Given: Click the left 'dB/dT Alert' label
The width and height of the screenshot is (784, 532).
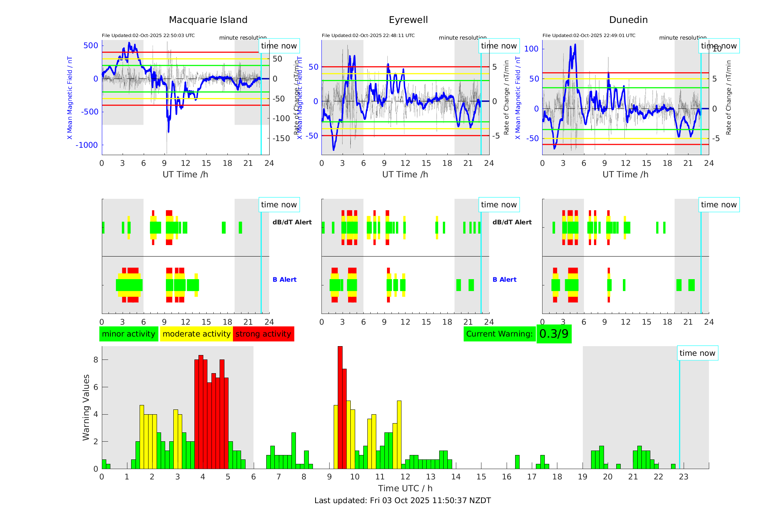Looking at the screenshot, I should click(292, 222).
